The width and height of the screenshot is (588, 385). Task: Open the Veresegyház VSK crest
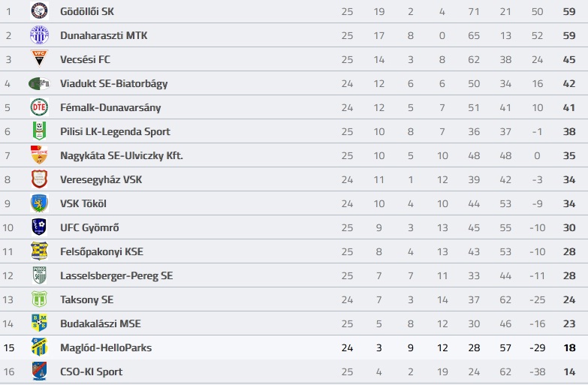click(39, 179)
